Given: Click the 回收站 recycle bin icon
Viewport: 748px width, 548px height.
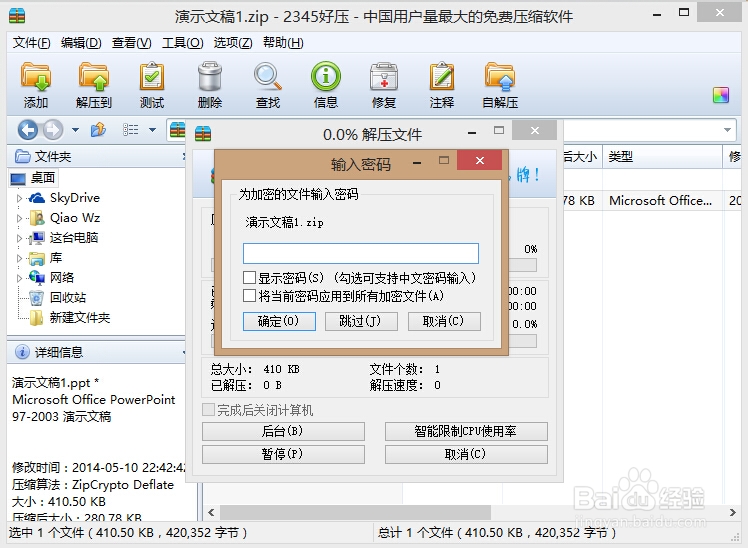Looking at the screenshot, I should tap(36, 298).
